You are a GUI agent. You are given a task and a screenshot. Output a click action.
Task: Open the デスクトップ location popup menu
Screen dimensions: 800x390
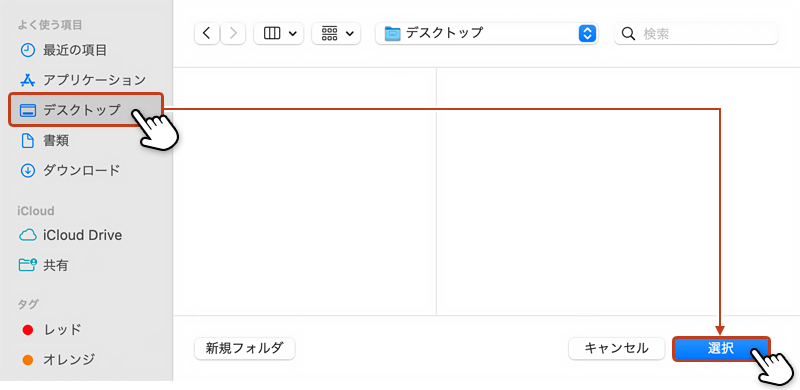point(487,34)
